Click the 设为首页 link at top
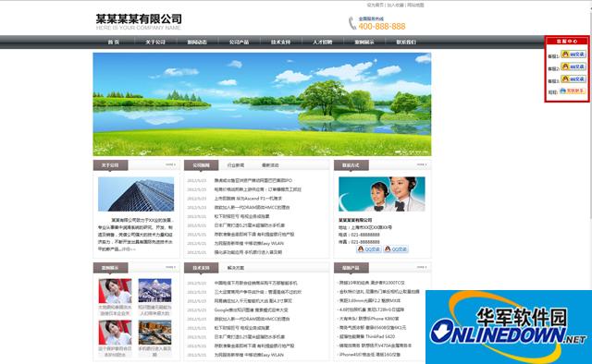The image size is (592, 364). pos(375,5)
